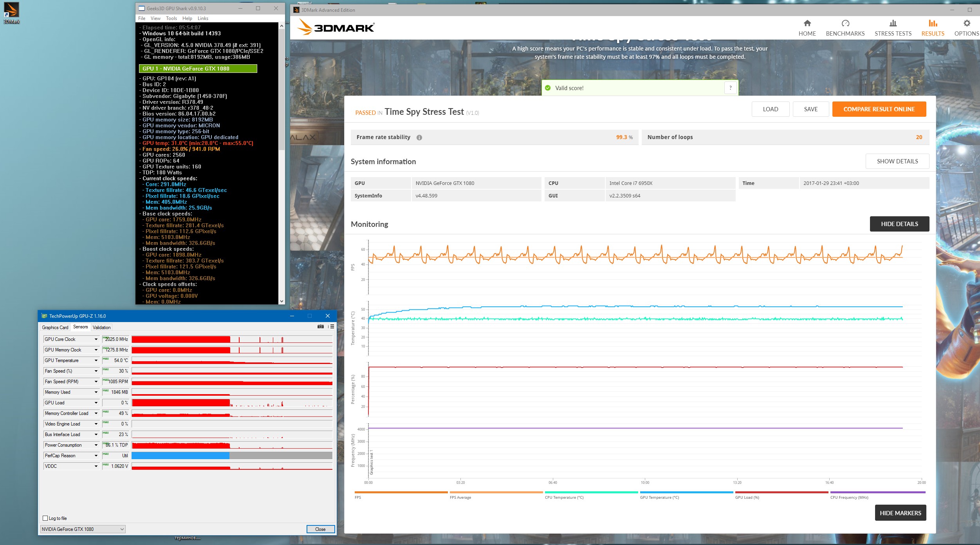Click Compare Result Online button
This screenshot has width=980, height=545.
(x=879, y=109)
